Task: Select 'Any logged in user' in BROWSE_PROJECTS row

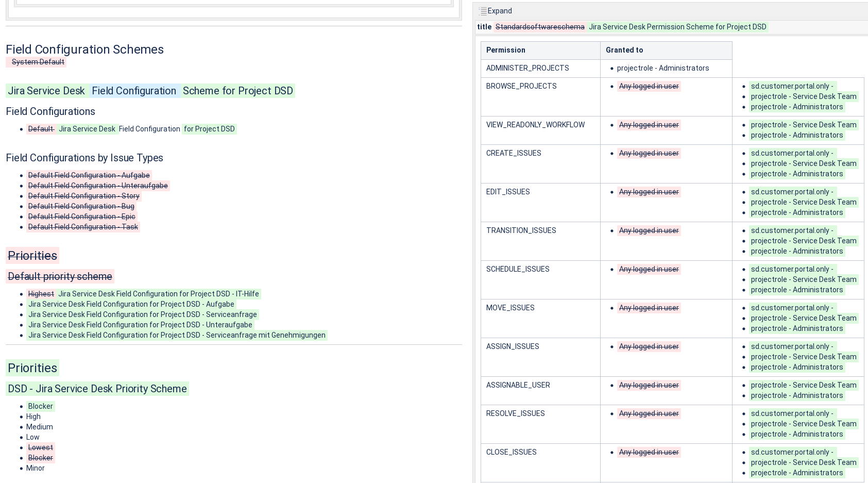Action: coord(649,86)
